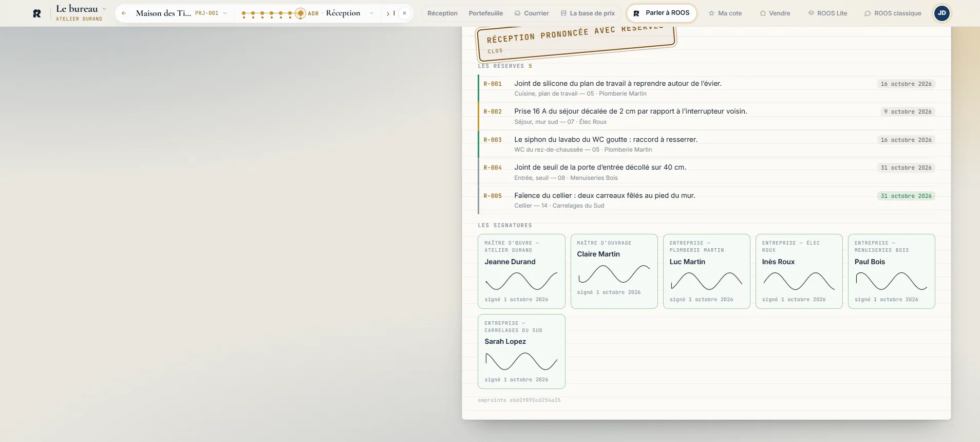The width and height of the screenshot is (980, 442).
Task: Close the project bar with the X icon
Action: coord(405,13)
